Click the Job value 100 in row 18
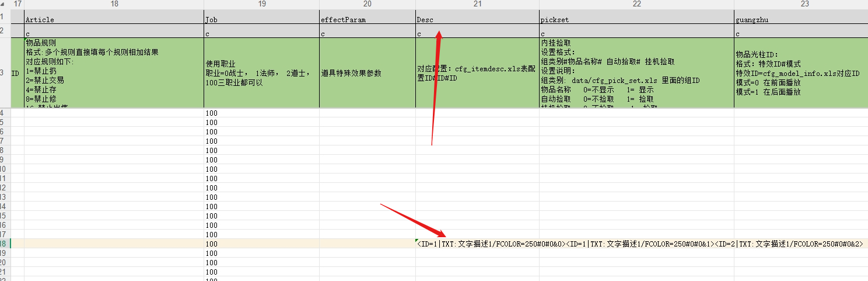This screenshot has width=868, height=281. [261, 244]
